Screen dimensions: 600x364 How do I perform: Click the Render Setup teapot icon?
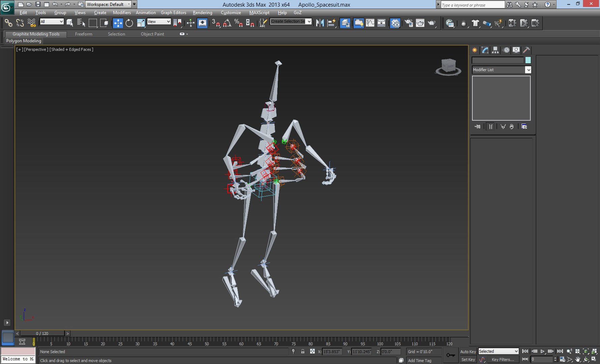coord(409,23)
